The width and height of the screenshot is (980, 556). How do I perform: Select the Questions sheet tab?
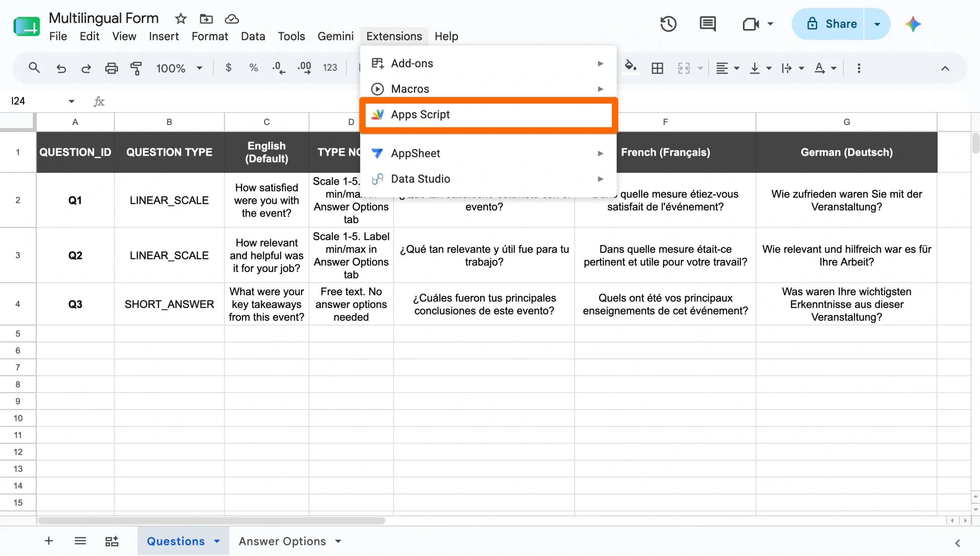[x=176, y=541]
